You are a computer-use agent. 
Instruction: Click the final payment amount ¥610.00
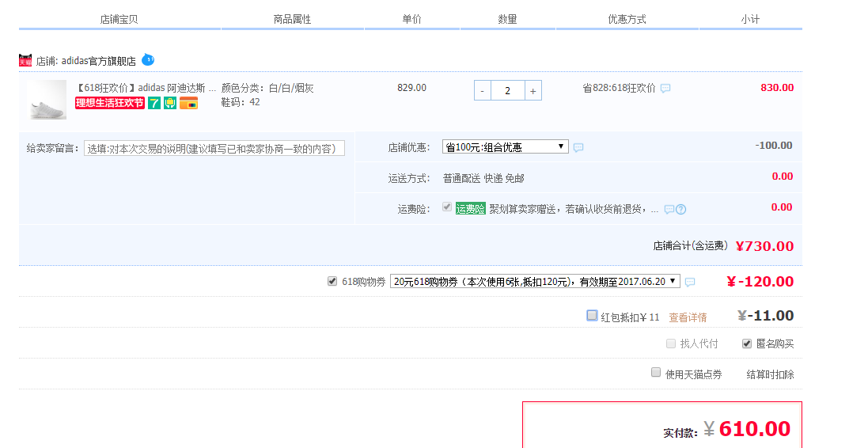pyautogui.click(x=747, y=429)
